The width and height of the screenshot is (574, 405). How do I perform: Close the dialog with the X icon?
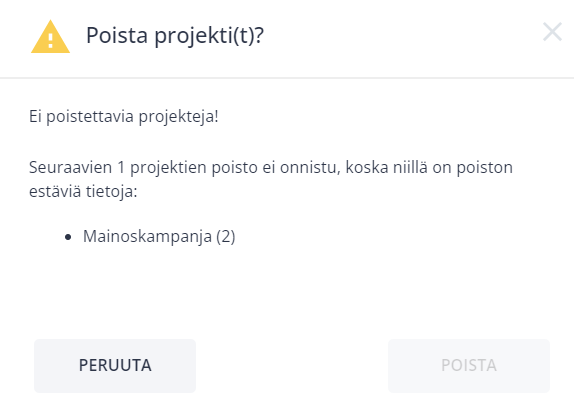pos(552,32)
